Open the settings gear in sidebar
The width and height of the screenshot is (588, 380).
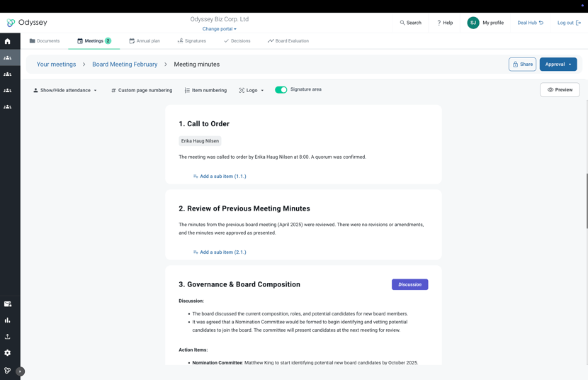click(x=8, y=352)
